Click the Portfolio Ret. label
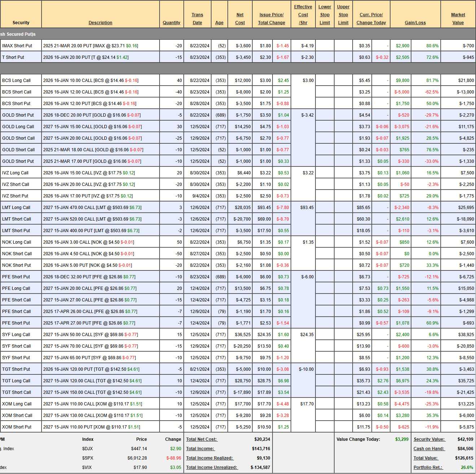 [x=428, y=468]
